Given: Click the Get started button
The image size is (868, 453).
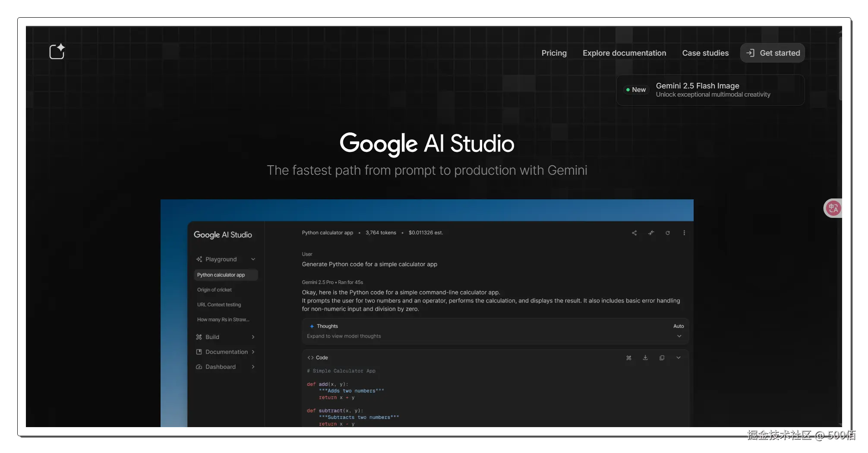Looking at the screenshot, I should (772, 53).
